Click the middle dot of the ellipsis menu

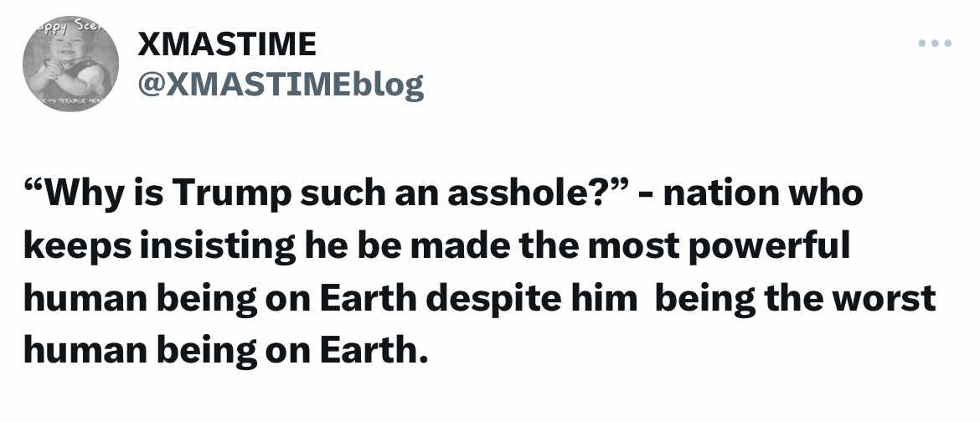click(x=935, y=44)
